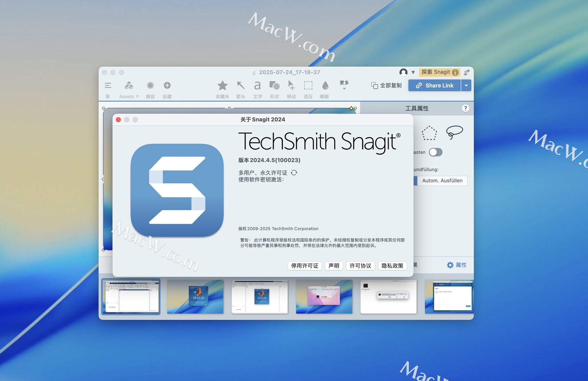Open the Share Link dropdown arrow
Image resolution: width=588 pixels, height=381 pixels.
click(466, 86)
